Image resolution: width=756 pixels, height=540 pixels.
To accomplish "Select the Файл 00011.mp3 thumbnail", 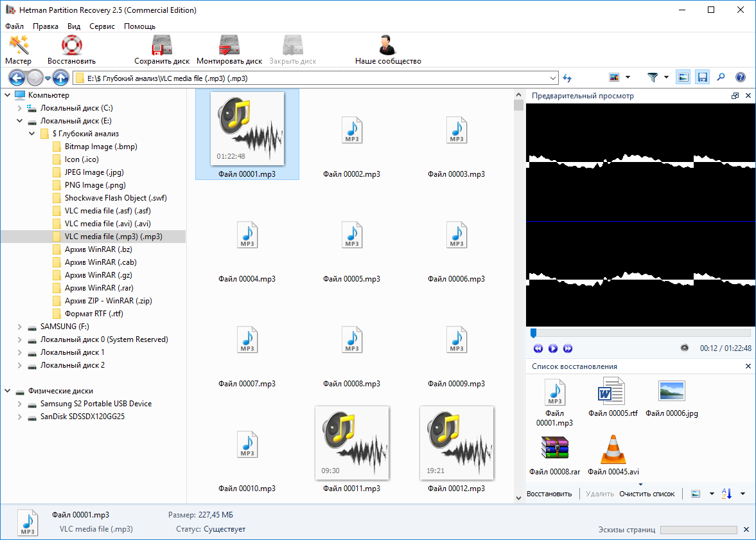I will tap(351, 444).
